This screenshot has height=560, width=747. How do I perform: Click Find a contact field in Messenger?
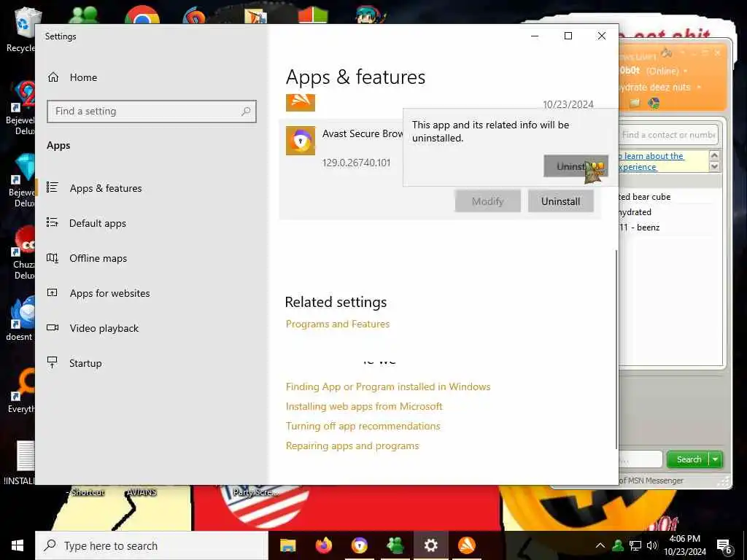668,135
